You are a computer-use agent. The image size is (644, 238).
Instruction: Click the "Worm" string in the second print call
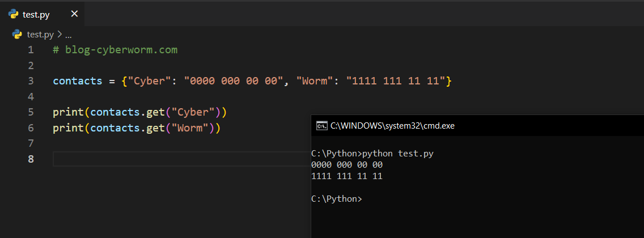188,128
